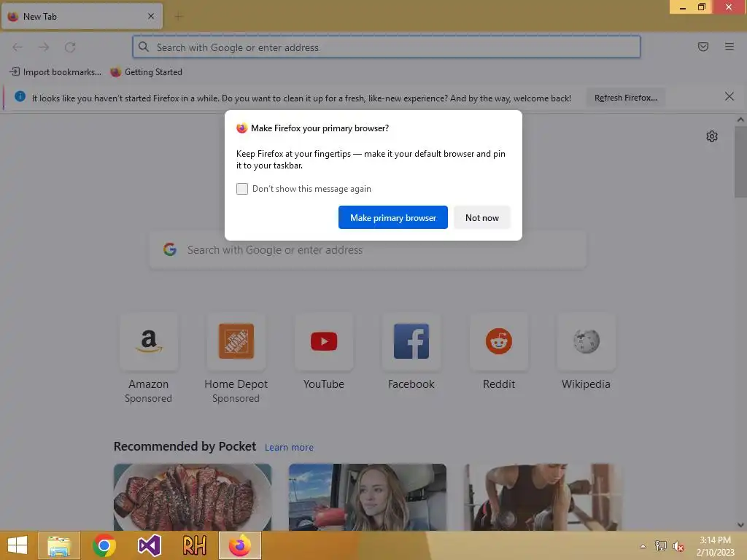Viewport: 747px width, 560px height.
Task: Launch File Explorer from the taskbar
Action: (58, 545)
